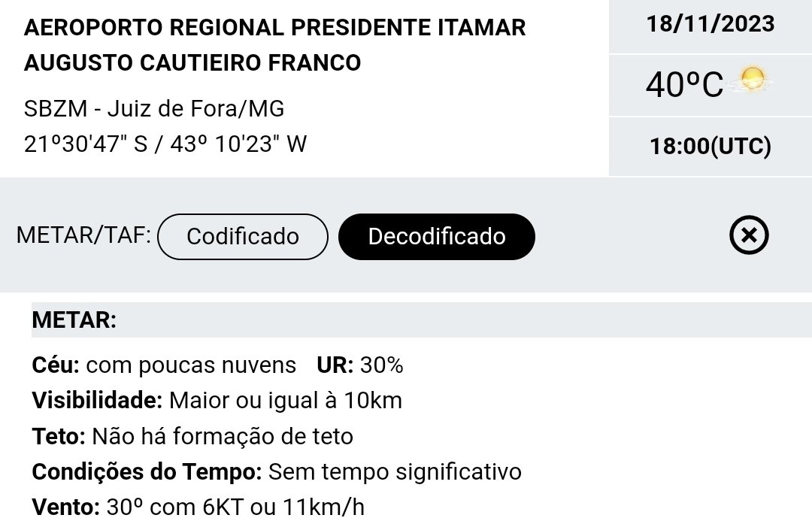Screen dimensions: 812x518
Task: Click the Visibilidade line
Action: tap(217, 401)
